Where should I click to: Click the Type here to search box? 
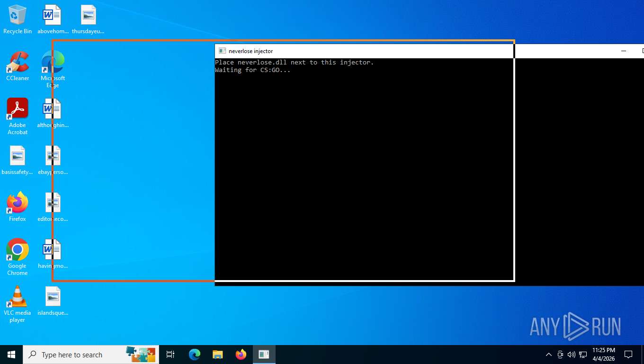[91, 355]
